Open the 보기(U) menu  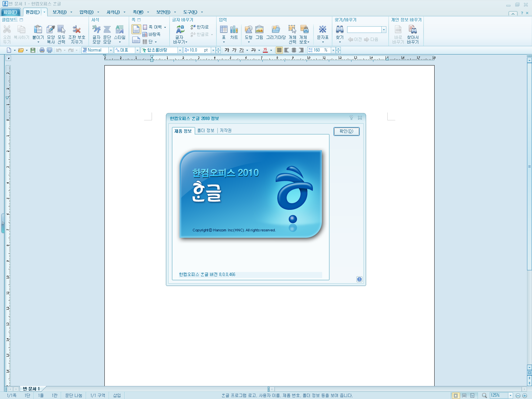(x=60, y=12)
